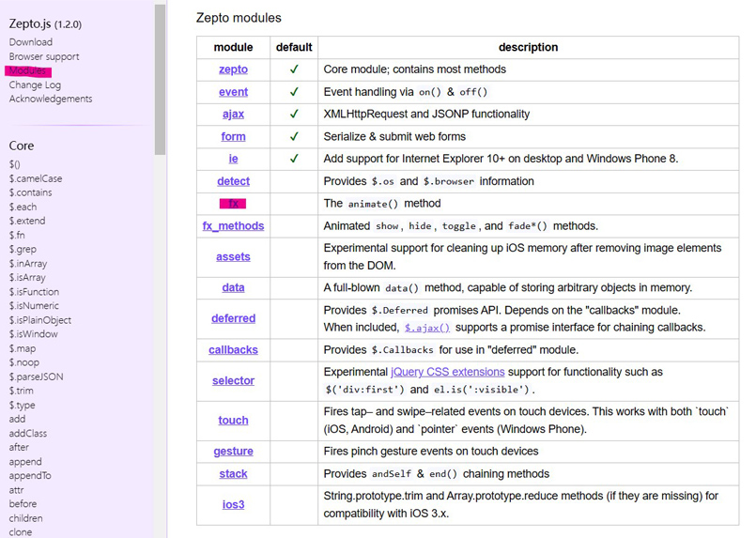Follow the $.ajax() link in deferred description

pyautogui.click(x=427, y=328)
